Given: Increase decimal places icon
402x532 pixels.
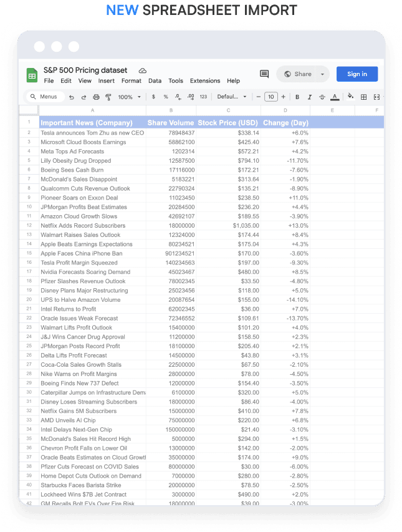Looking at the screenshot, I should pyautogui.click(x=191, y=97).
